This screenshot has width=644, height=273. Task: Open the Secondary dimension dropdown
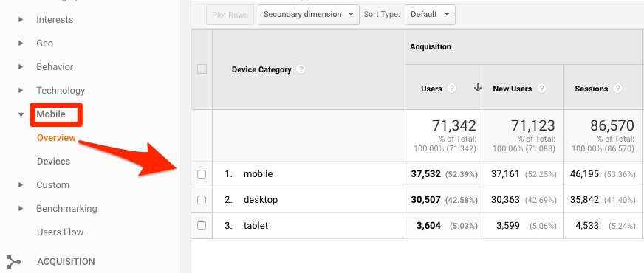point(309,14)
